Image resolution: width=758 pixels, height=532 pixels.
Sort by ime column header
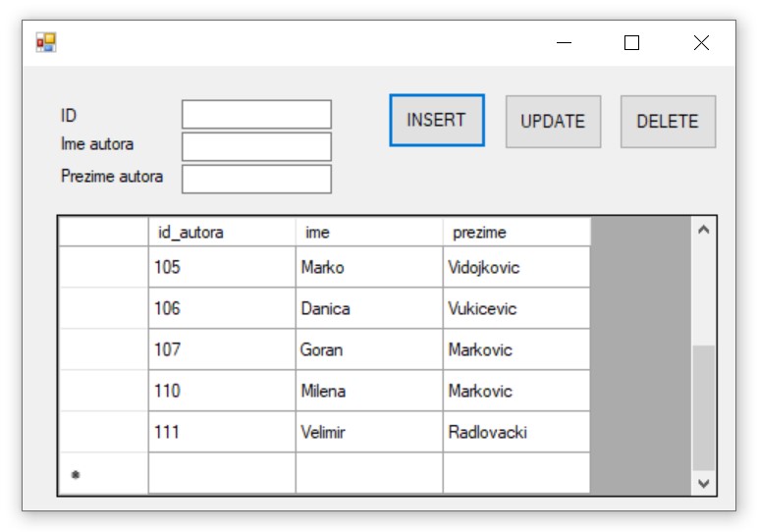pyautogui.click(x=368, y=233)
